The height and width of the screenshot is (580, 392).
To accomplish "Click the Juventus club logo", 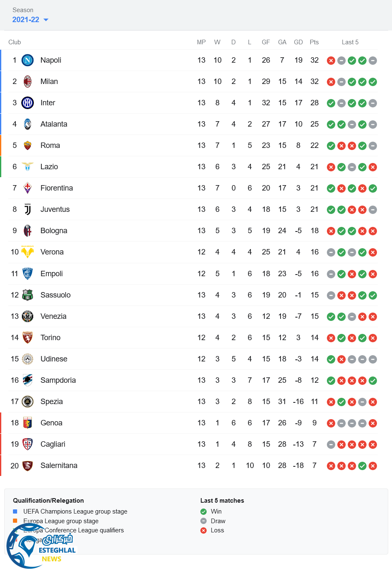I will pyautogui.click(x=28, y=210).
